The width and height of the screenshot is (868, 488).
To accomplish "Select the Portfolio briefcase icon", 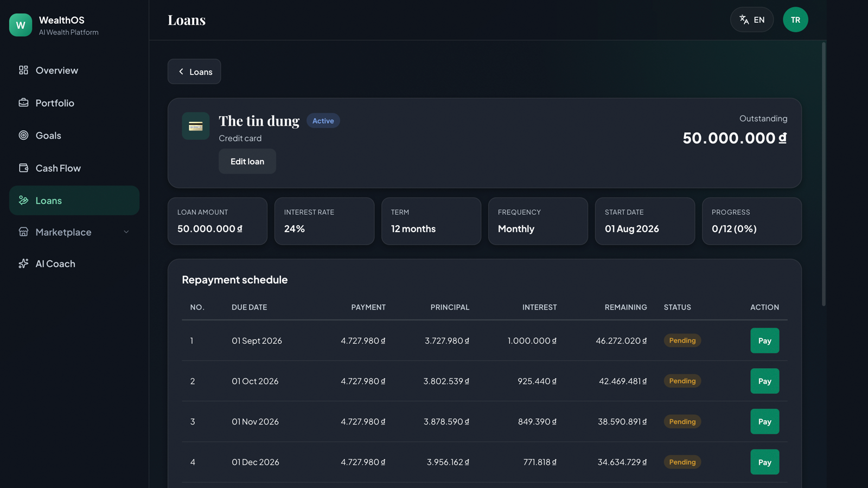I will click(x=23, y=102).
